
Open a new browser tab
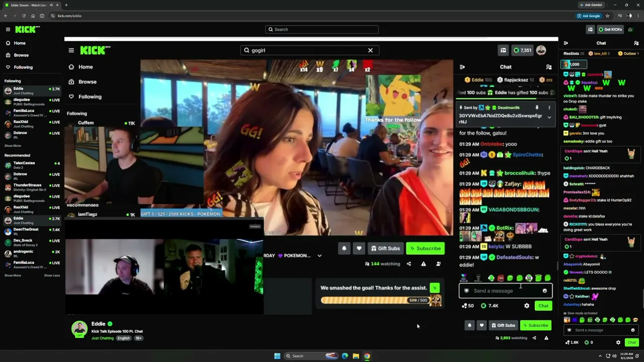(x=66, y=5)
